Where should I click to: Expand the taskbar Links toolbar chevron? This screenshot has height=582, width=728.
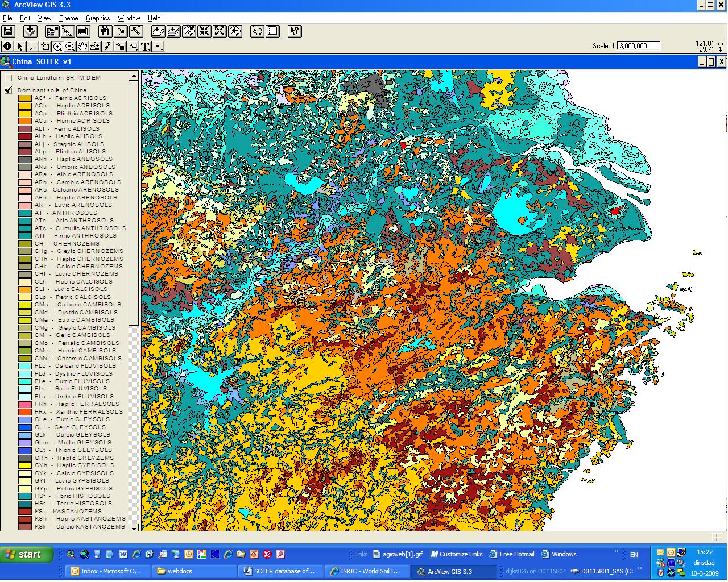click(x=616, y=552)
